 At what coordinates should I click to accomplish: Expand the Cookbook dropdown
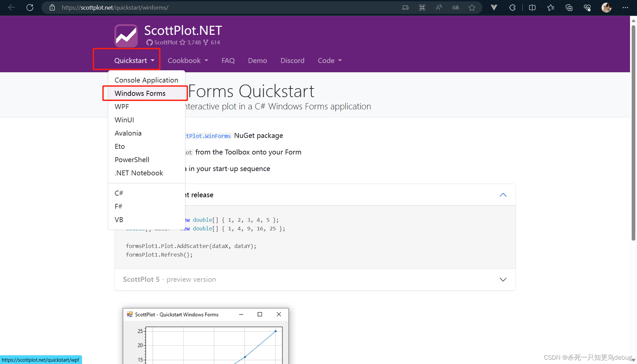tap(188, 60)
